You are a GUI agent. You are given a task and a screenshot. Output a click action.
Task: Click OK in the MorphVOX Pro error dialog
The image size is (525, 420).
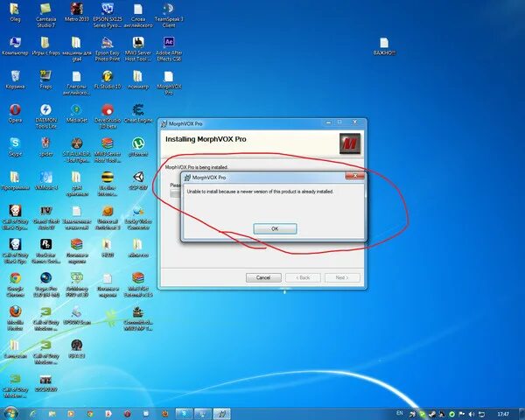pos(275,228)
